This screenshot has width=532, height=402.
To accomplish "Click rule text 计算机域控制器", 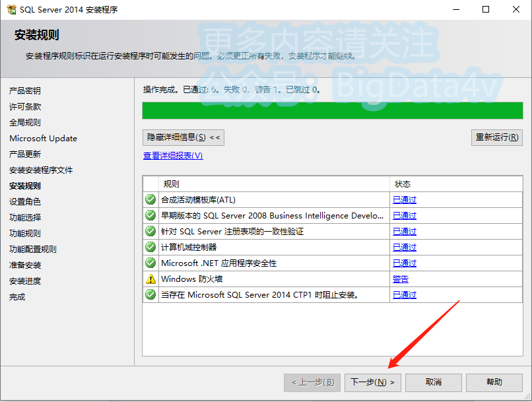I will [189, 248].
